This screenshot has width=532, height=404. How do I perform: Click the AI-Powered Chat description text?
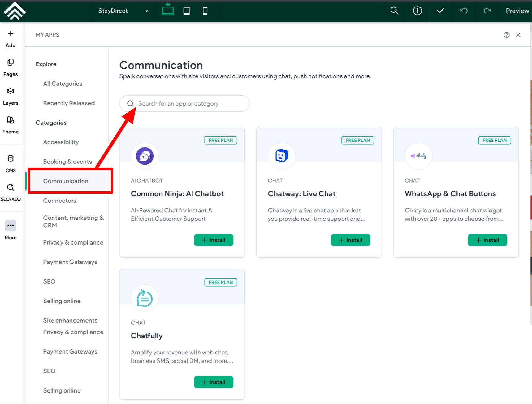click(172, 215)
